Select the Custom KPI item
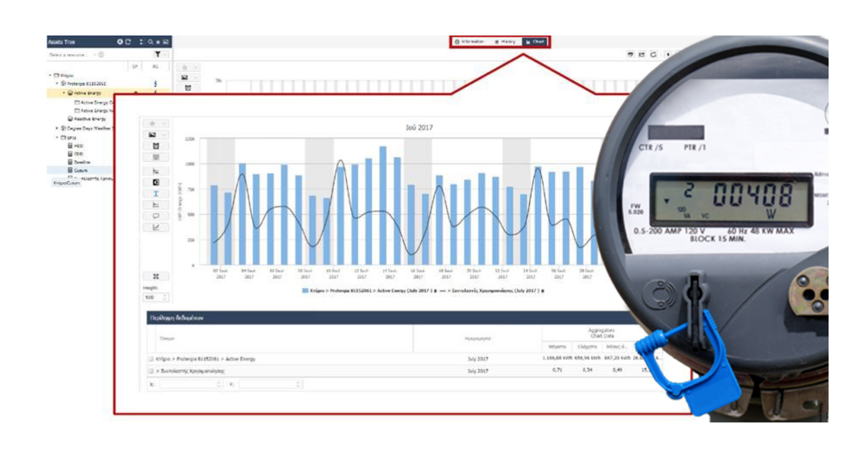This screenshot has width=868, height=464. click(78, 170)
